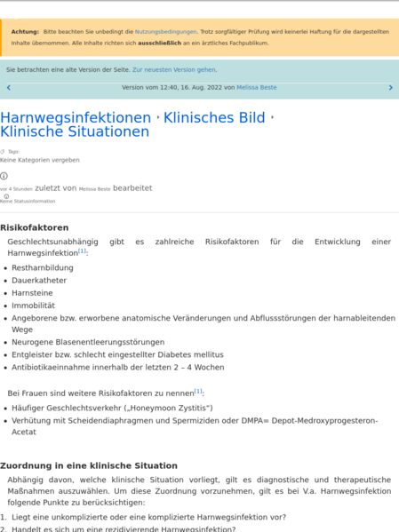Viewport: 399px width, 532px height.
Task: Click the info circle icon below tags
Action: (4, 176)
